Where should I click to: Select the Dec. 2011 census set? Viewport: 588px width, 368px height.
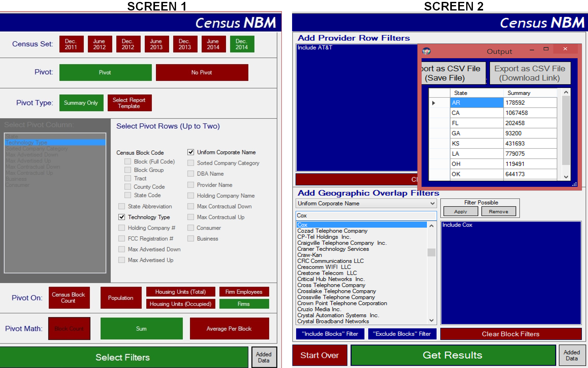pos(71,44)
